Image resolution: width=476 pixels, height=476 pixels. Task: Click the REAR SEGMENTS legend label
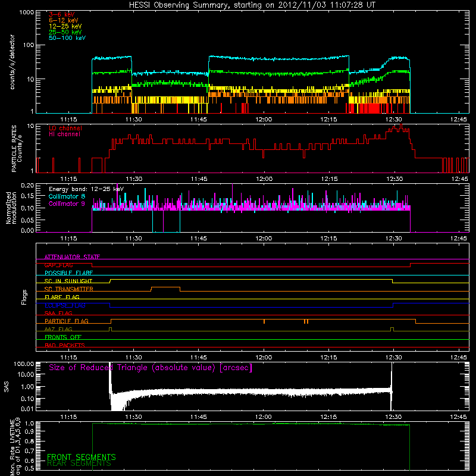(79, 464)
